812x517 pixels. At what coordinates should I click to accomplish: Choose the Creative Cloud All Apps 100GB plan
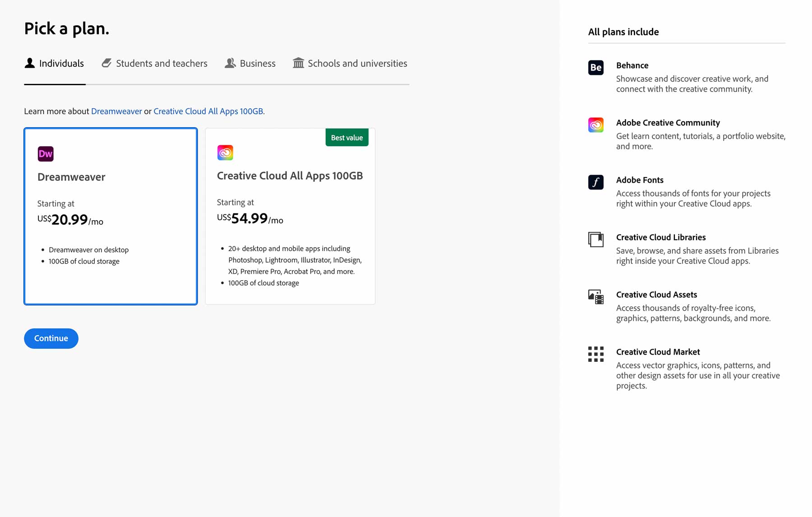290,217
